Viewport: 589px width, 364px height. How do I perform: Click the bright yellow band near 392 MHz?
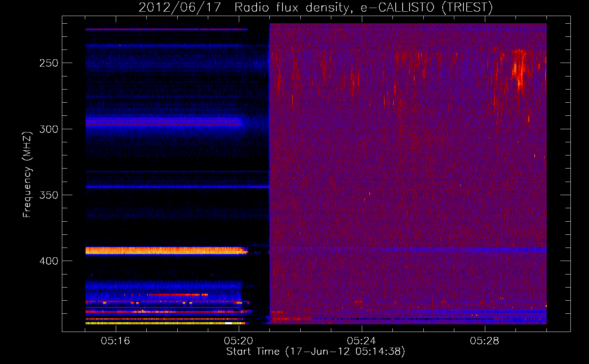(x=167, y=250)
